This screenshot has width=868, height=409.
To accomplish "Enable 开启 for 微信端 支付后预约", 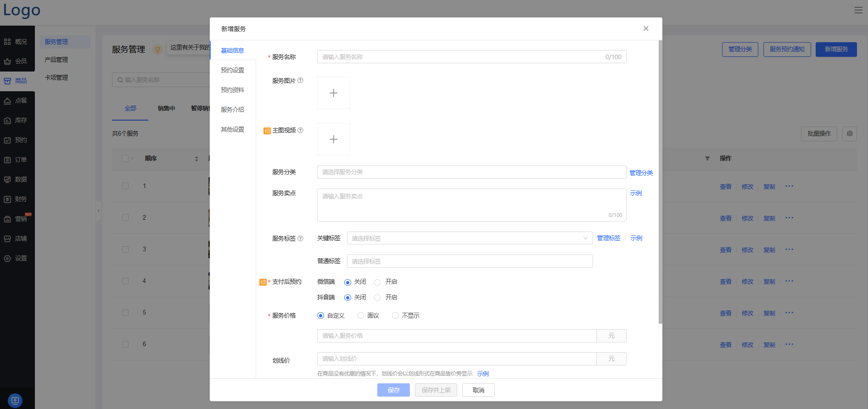I will coord(377,282).
